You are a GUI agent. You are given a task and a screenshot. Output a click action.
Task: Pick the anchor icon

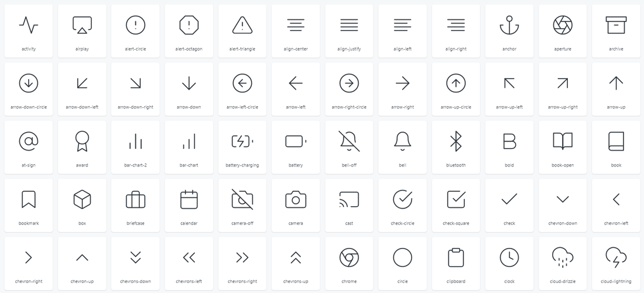509,25
